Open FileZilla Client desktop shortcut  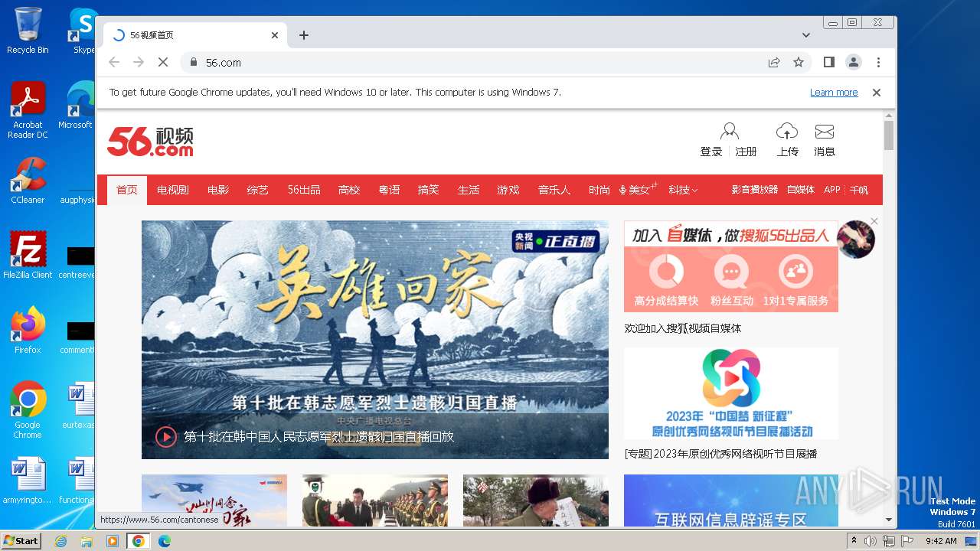coord(28,256)
